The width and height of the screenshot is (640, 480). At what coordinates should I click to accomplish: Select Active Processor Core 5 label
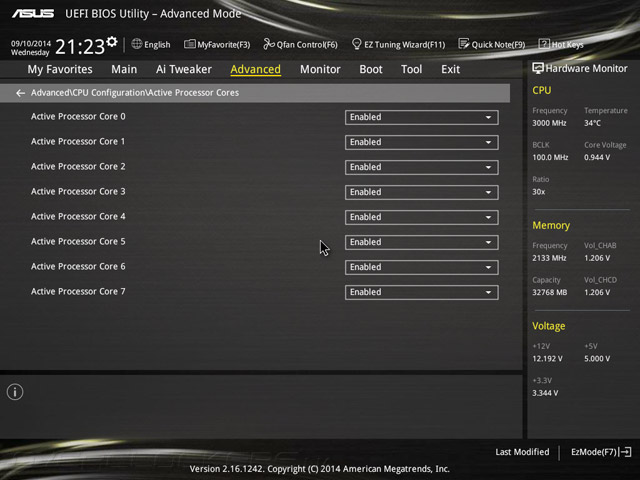tap(78, 242)
